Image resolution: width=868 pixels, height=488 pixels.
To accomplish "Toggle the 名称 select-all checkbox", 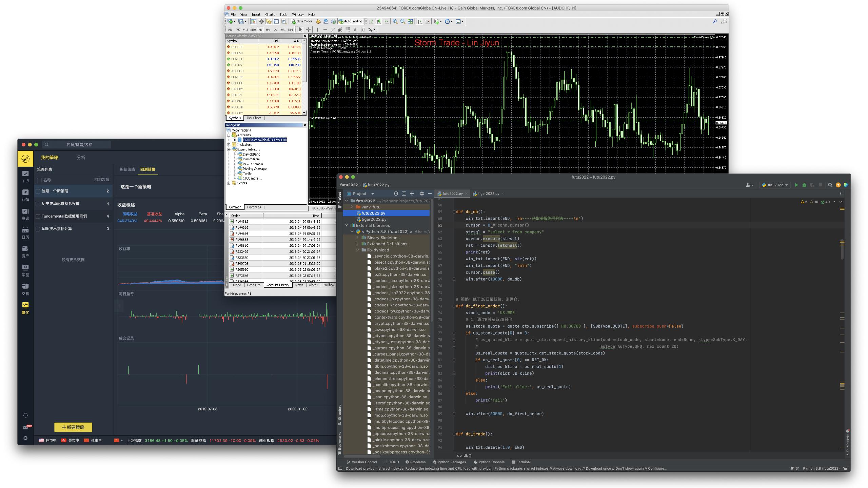I will 39,180.
